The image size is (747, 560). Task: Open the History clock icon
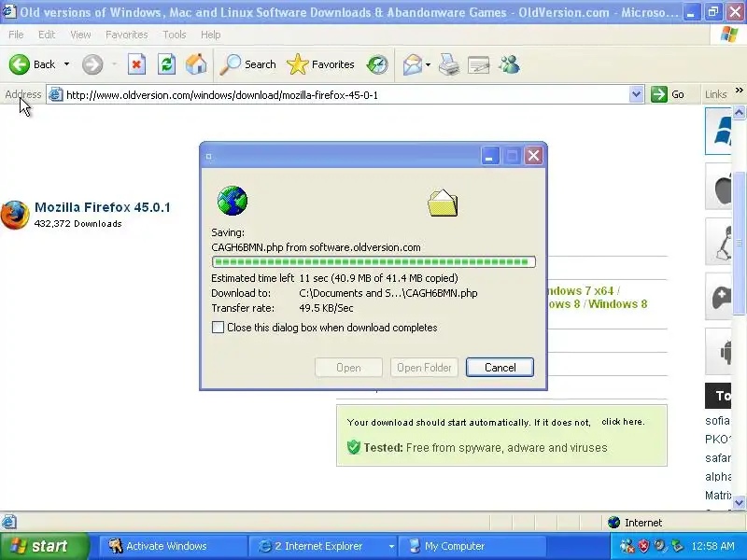click(377, 64)
